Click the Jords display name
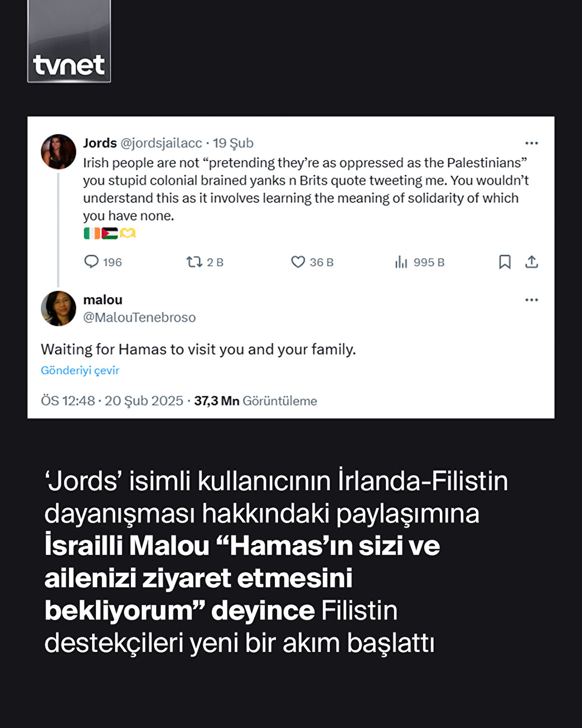 coord(100,143)
